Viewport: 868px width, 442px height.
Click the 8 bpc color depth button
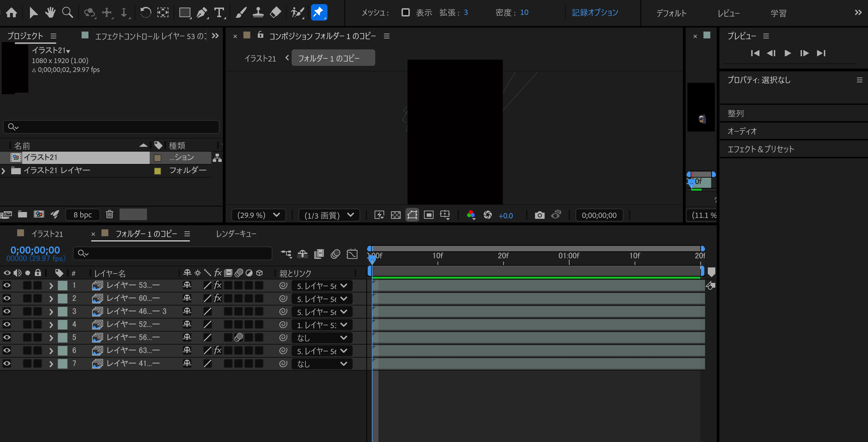point(83,215)
